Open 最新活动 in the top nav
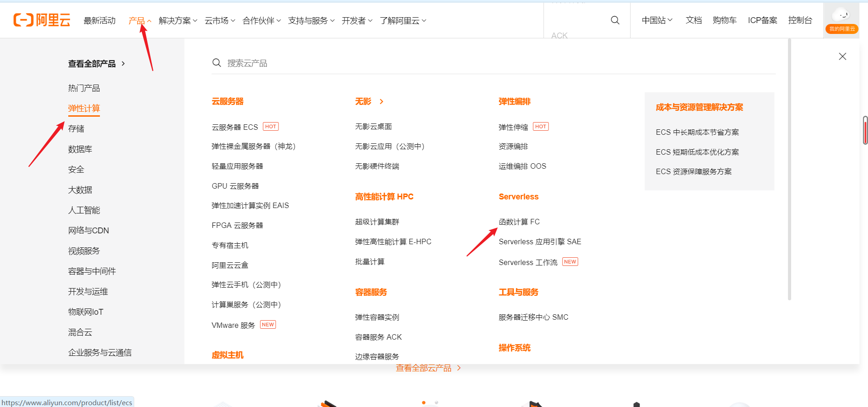 coord(99,21)
